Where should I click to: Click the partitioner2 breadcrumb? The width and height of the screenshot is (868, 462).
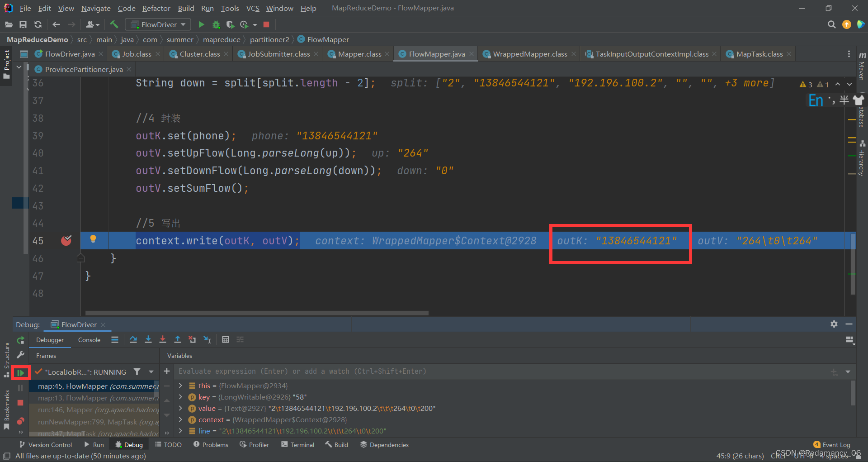269,39
